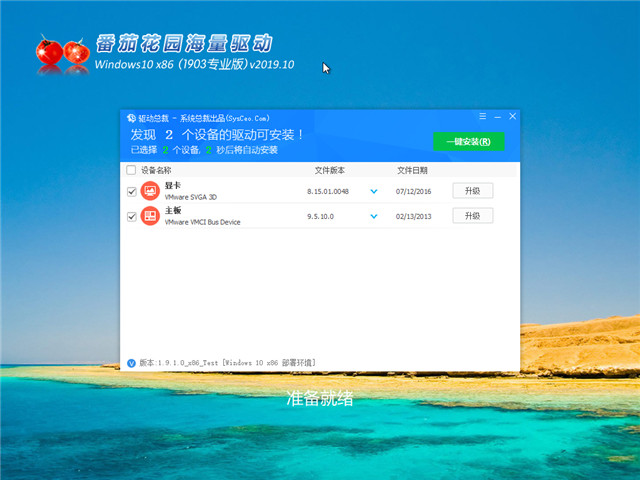640x480 pixels.
Task: Minimize the driver installer window
Action: click(x=497, y=117)
